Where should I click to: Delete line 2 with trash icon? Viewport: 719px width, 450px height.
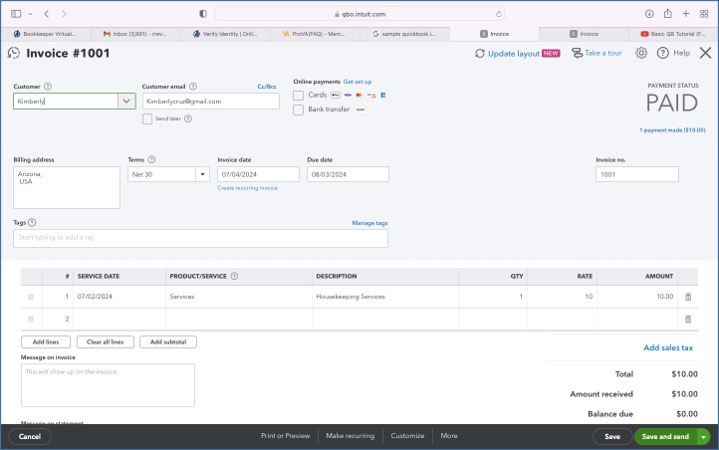[688, 319]
